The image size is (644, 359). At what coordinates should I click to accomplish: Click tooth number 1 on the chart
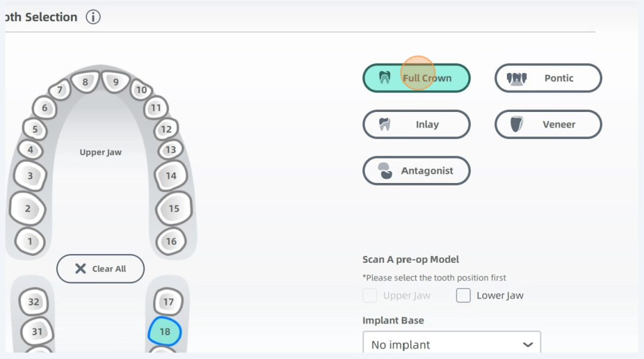[30, 241]
